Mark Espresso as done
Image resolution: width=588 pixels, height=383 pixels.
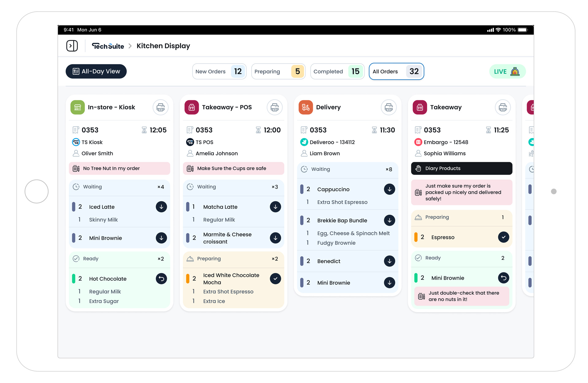pos(503,237)
